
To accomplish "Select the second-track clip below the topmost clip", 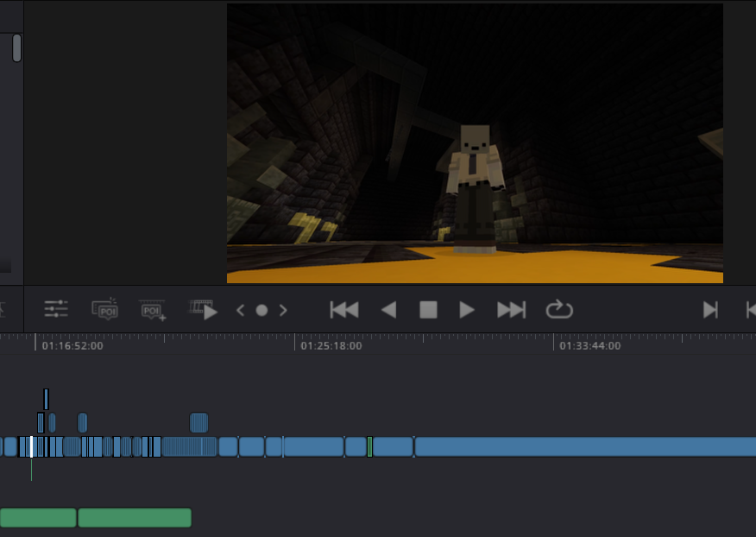I will click(x=41, y=423).
